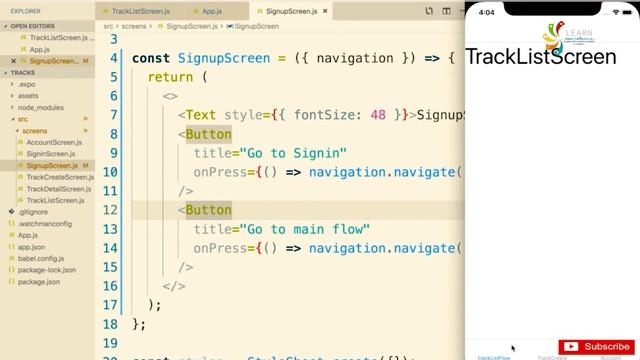The width and height of the screenshot is (640, 360).
Task: Click navigation.navigate on line 14
Action: tap(382, 248)
